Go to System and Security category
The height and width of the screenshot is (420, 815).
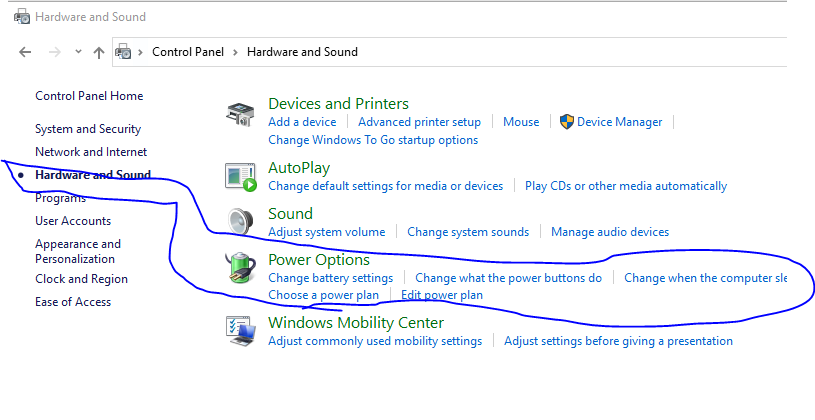click(x=88, y=129)
